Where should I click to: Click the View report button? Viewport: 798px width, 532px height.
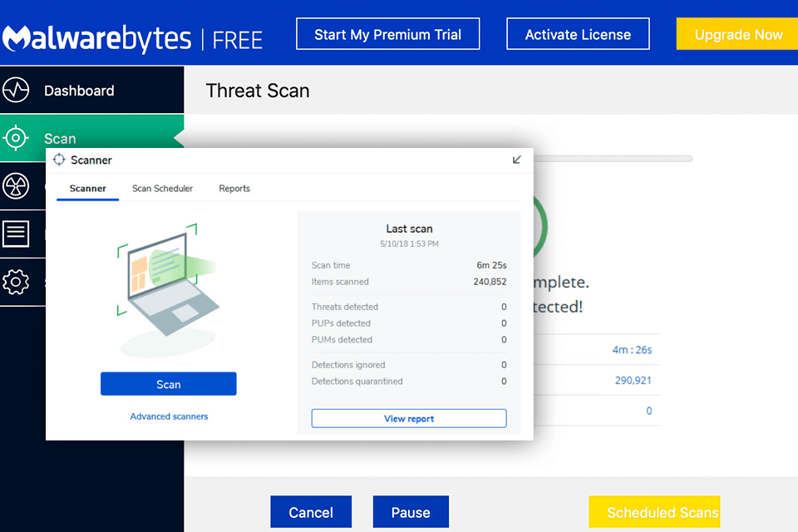click(409, 418)
